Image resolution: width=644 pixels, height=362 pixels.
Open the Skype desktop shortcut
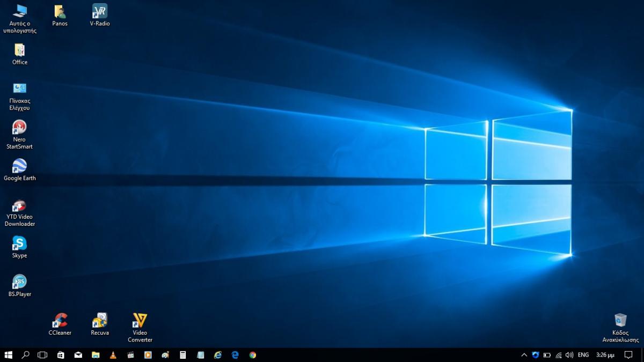19,244
